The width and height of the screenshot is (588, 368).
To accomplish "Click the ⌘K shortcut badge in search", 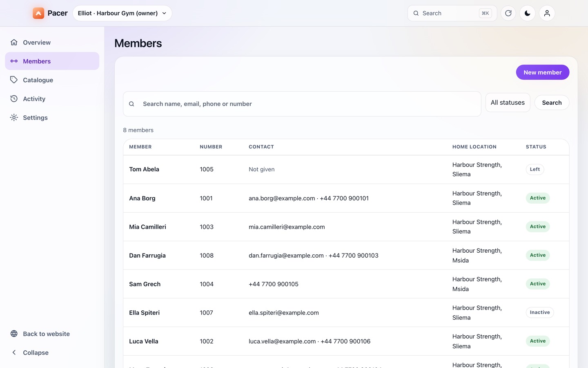I will (485, 13).
